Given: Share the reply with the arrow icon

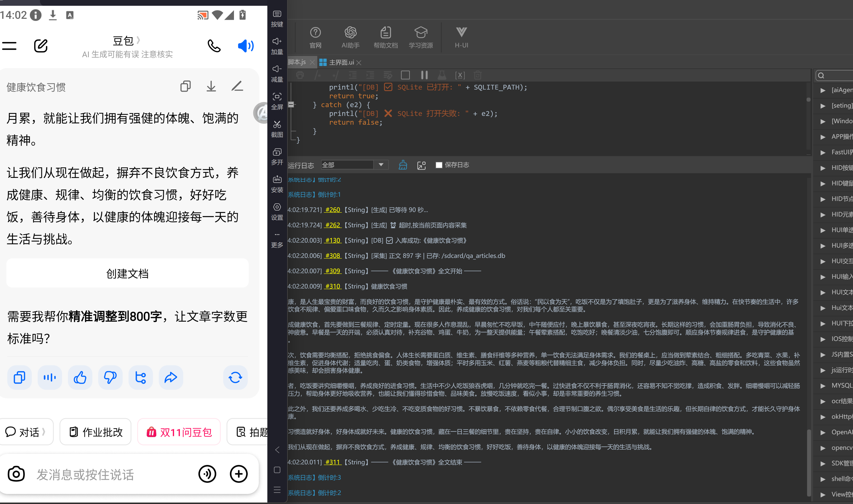Looking at the screenshot, I should point(171,377).
